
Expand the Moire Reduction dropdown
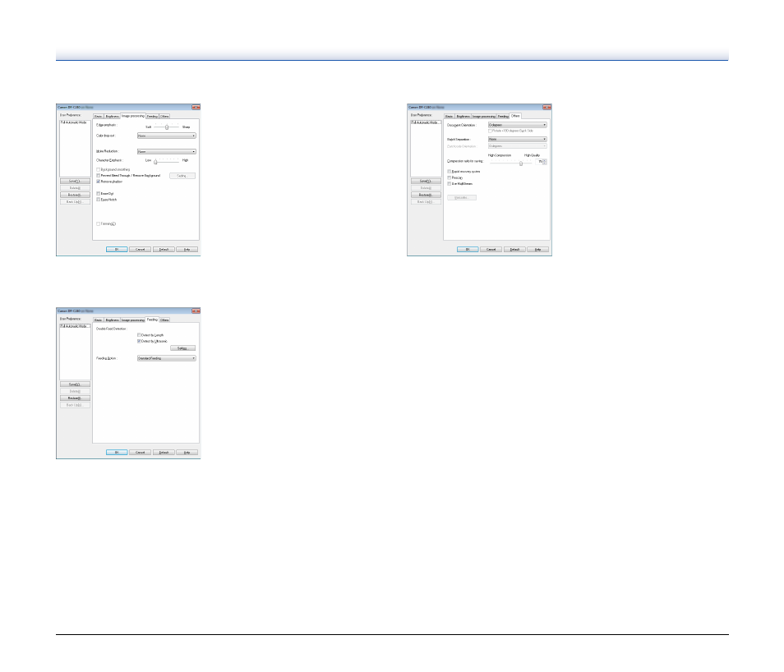pos(166,152)
